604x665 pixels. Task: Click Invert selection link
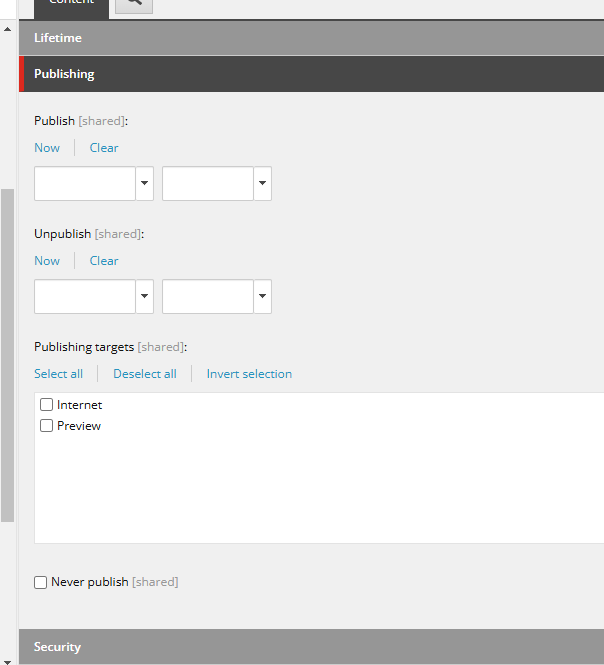coord(249,374)
